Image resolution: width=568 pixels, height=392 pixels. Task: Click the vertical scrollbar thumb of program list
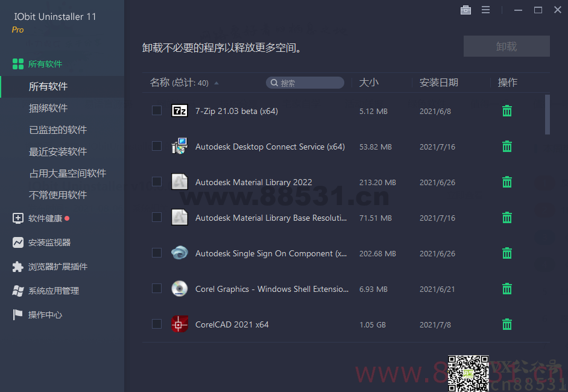[547, 115]
